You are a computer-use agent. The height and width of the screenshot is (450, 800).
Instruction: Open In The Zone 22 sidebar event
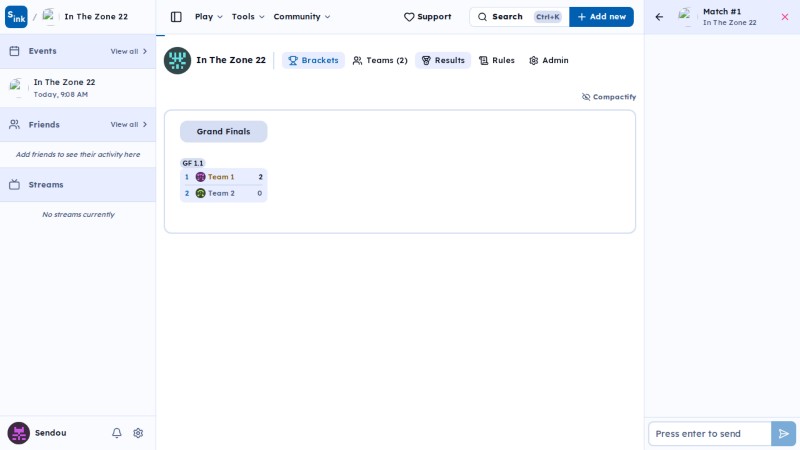pyautogui.click(x=78, y=88)
